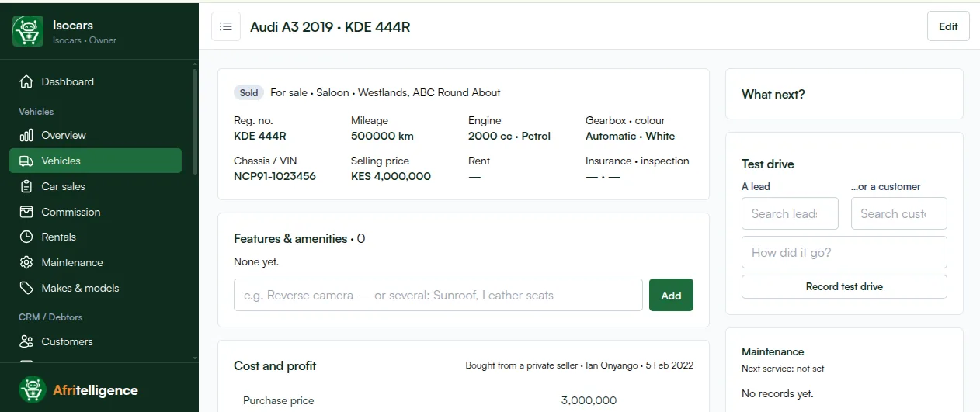This screenshot has width=980, height=412.
Task: Focus the 'How did it go?' field
Action: click(844, 252)
